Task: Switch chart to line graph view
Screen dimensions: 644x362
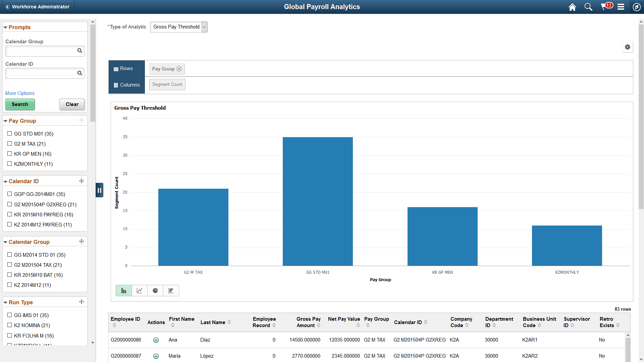Action: 139,290
